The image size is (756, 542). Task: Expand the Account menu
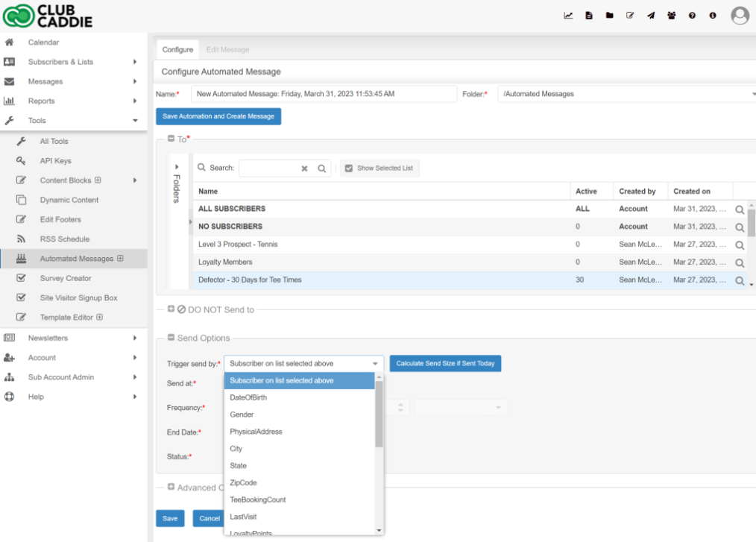point(73,357)
